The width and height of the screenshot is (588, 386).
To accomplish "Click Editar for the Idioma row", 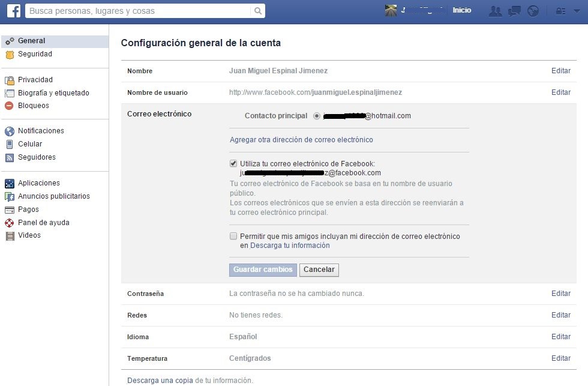I will tap(561, 337).
